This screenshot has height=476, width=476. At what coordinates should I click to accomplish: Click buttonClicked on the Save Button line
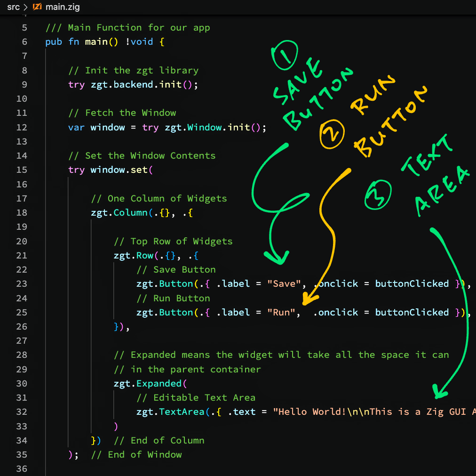pos(412,284)
